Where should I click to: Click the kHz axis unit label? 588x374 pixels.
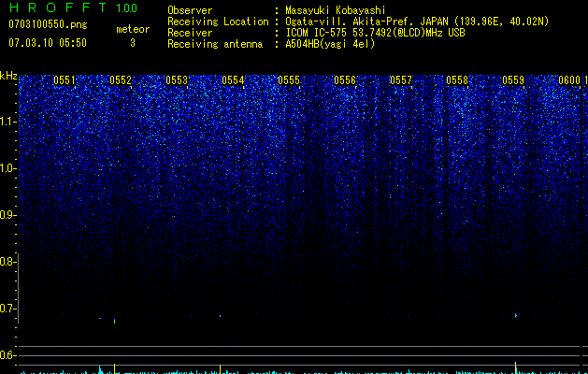point(8,76)
